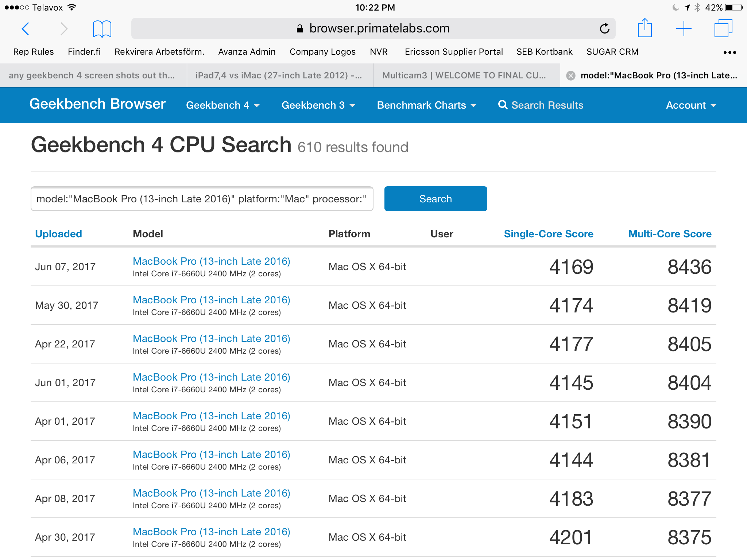
Task: Add a new tab with plus icon
Action: pyautogui.click(x=684, y=28)
